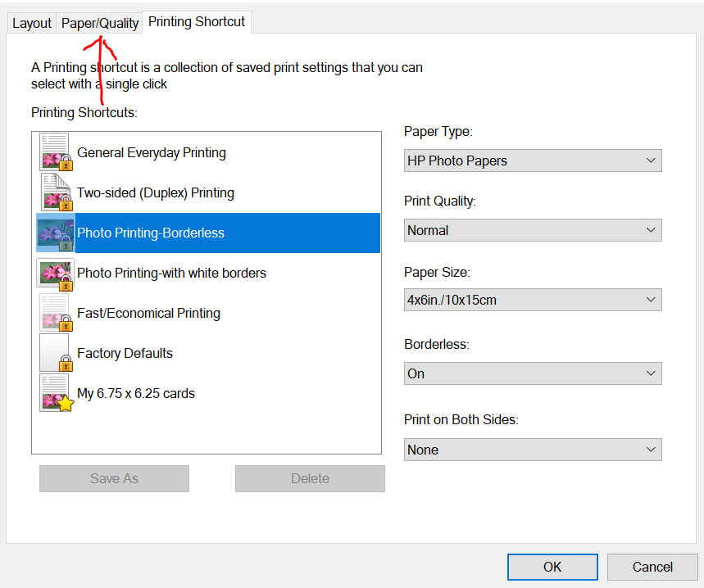This screenshot has width=704, height=588.
Task: Open the Print on Both Sides dropdown
Action: (533, 450)
